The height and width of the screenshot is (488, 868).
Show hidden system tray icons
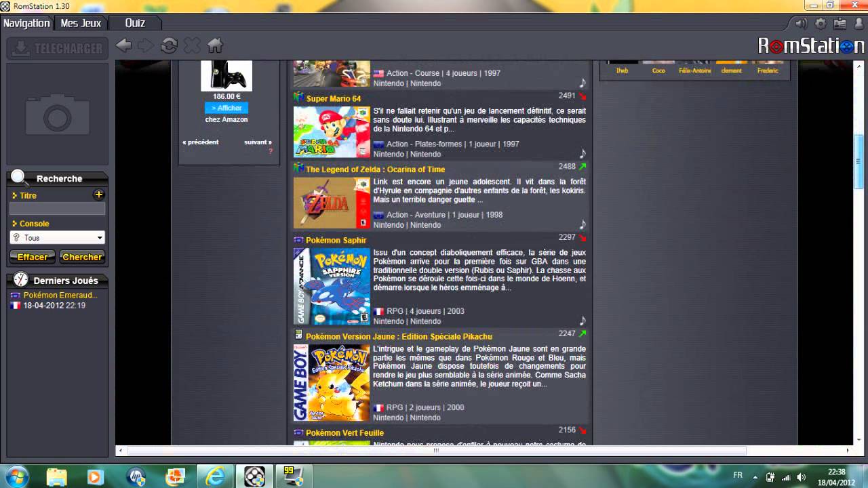(x=755, y=476)
